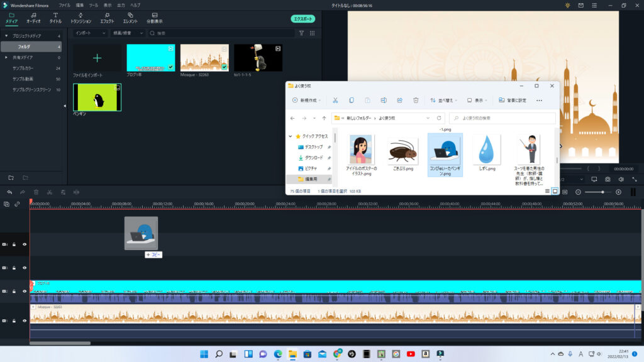Screen dimensions: 644x362
Task: Click the trash delete icon in timeline toolbar
Action: [36, 192]
